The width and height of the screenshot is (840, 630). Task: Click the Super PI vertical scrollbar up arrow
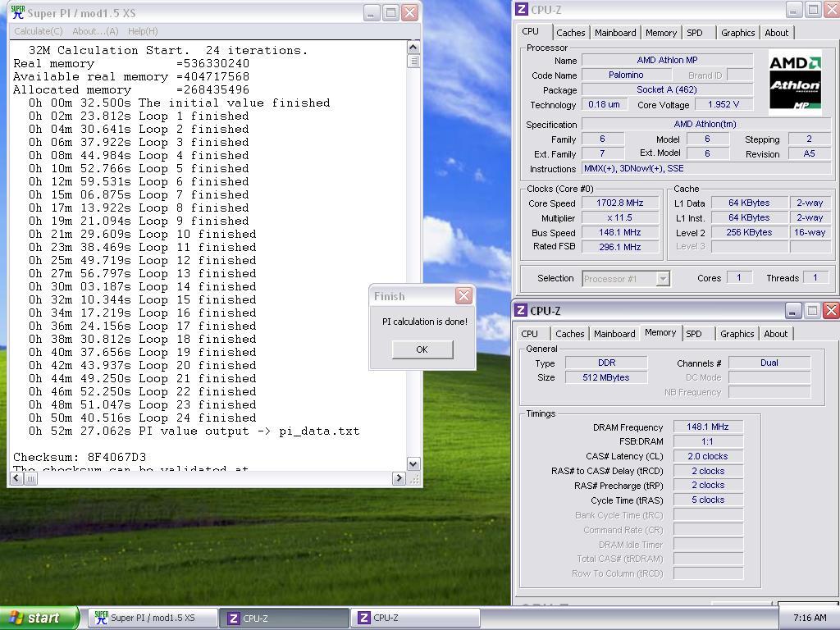click(x=413, y=48)
